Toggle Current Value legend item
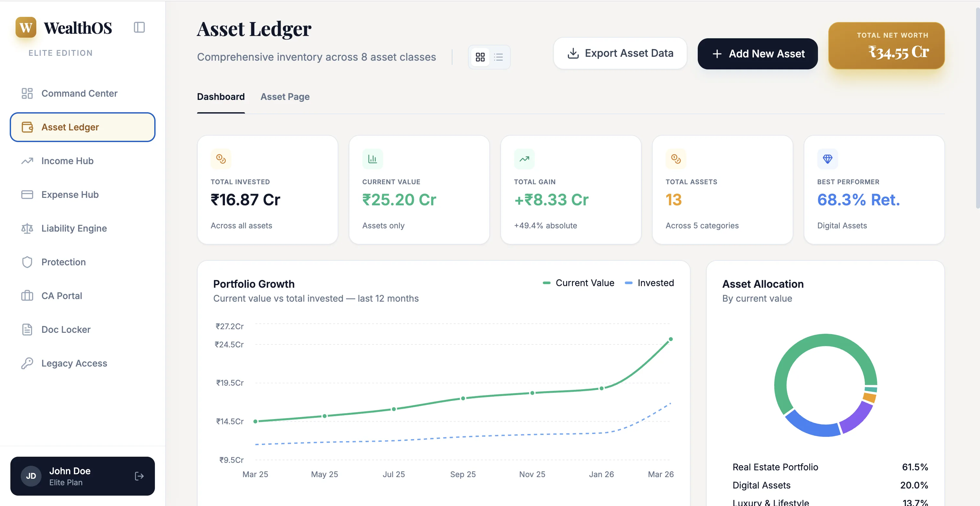 tap(578, 283)
